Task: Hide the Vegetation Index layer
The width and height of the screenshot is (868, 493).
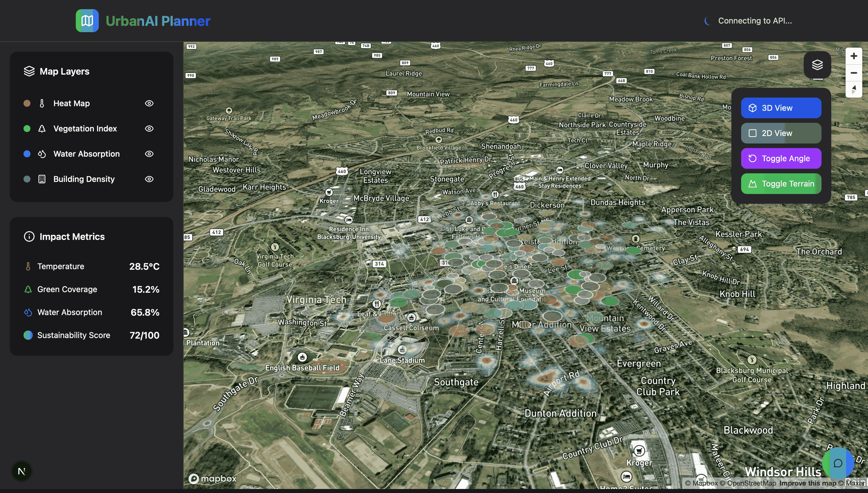Action: point(149,129)
